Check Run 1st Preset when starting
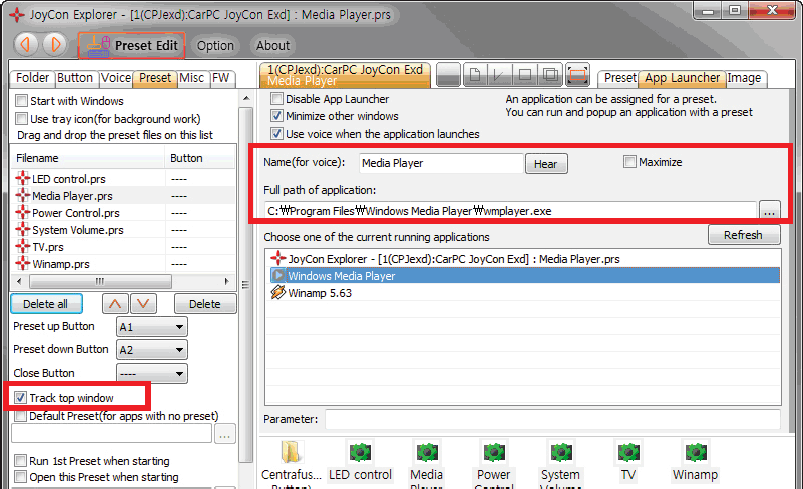Screen dimensions: 803x489 20,460
